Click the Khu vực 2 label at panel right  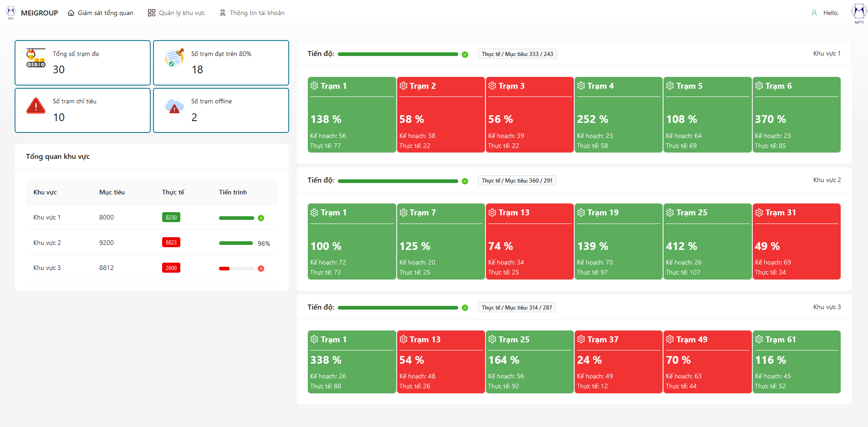(x=827, y=180)
